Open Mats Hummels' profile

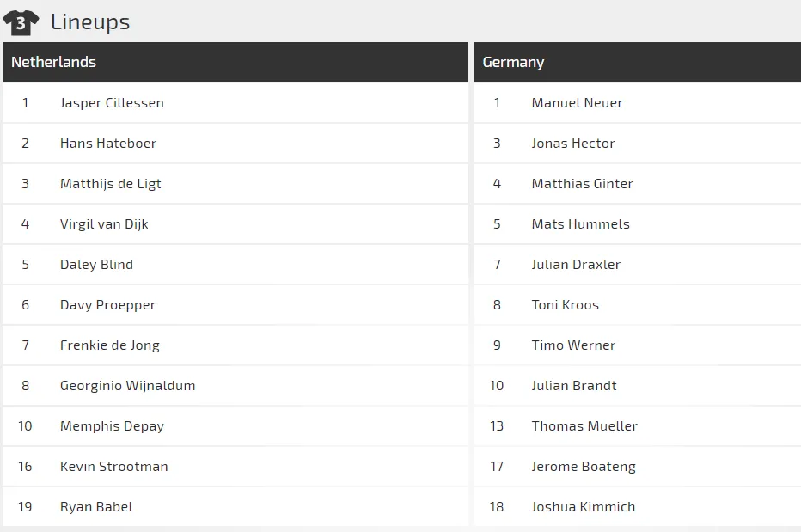pyautogui.click(x=580, y=224)
